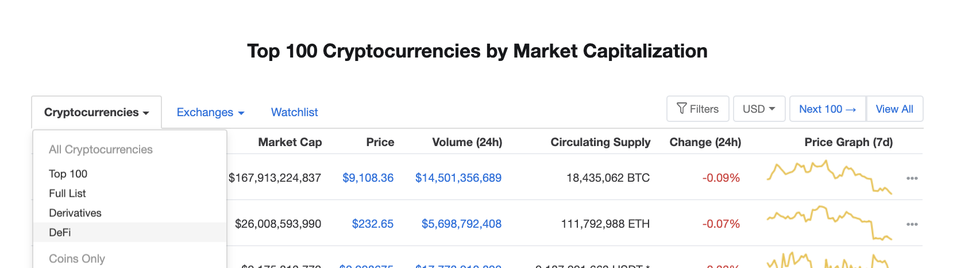Viewport: 980px width, 268px height.
Task: View Bitcoin 7-day price graph
Action: coord(829,177)
